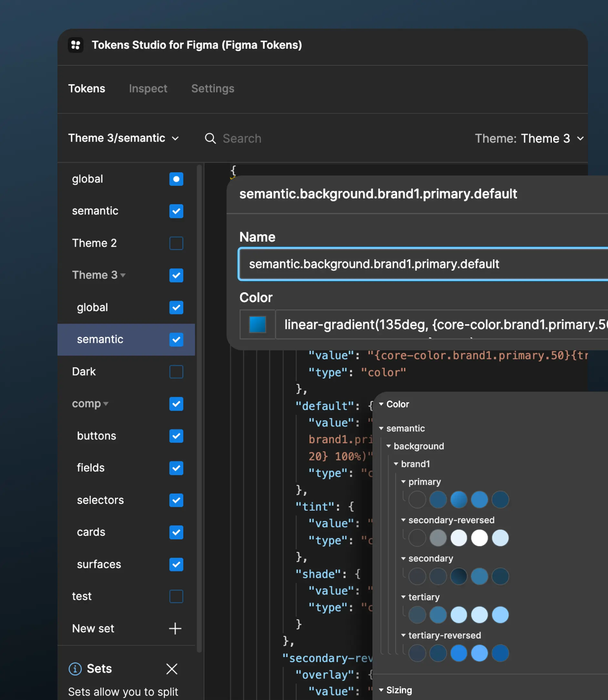Collapse the tertiary color group
Screen dimensions: 608x700
(403, 597)
